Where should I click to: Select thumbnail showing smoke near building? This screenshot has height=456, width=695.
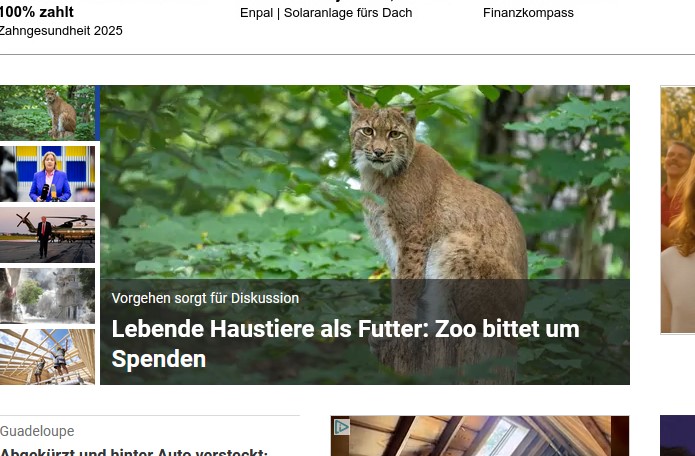click(47, 296)
